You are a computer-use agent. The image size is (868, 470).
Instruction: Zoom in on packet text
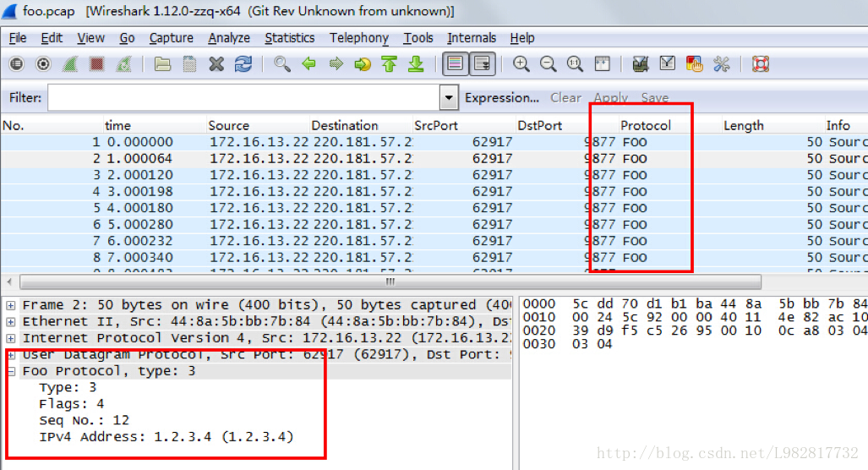(521, 64)
